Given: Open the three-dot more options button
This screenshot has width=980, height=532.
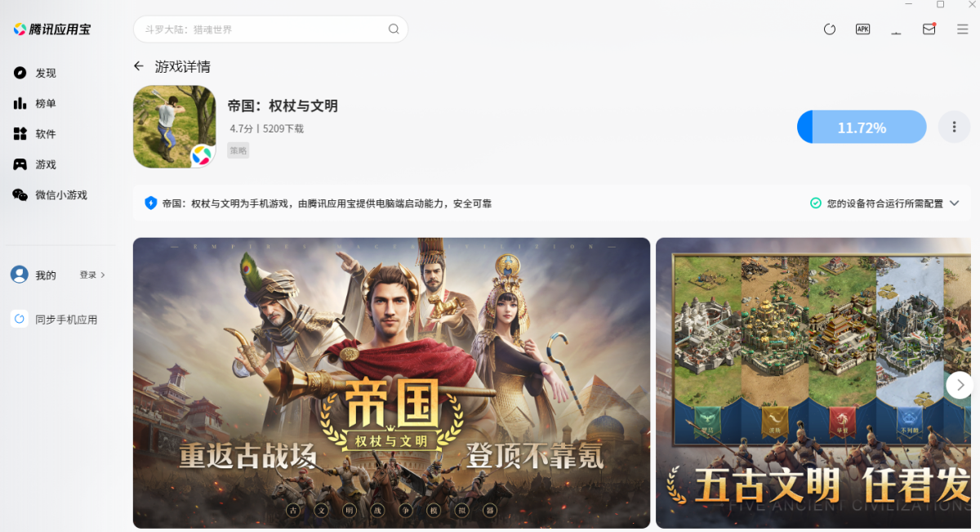Looking at the screenshot, I should (x=954, y=127).
